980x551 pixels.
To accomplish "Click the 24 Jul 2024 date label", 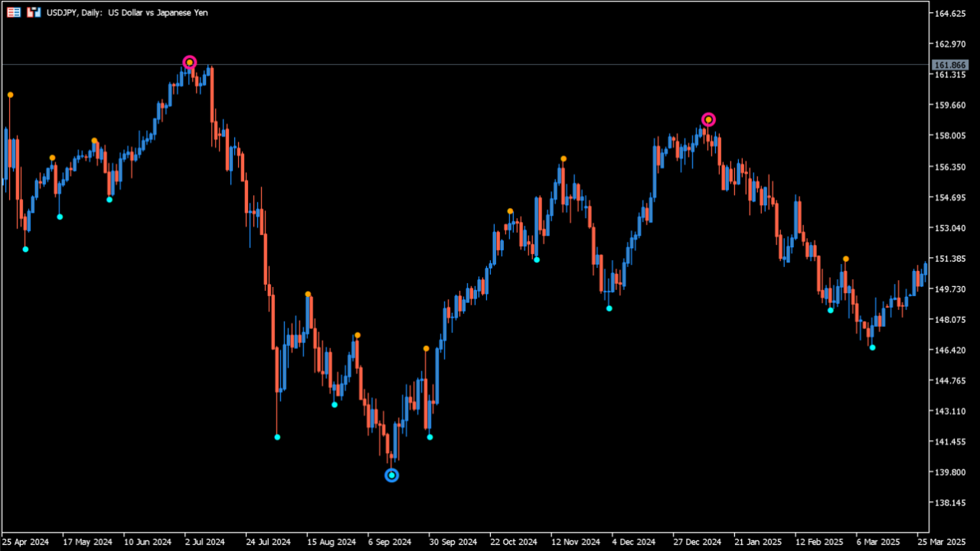I will point(268,542).
